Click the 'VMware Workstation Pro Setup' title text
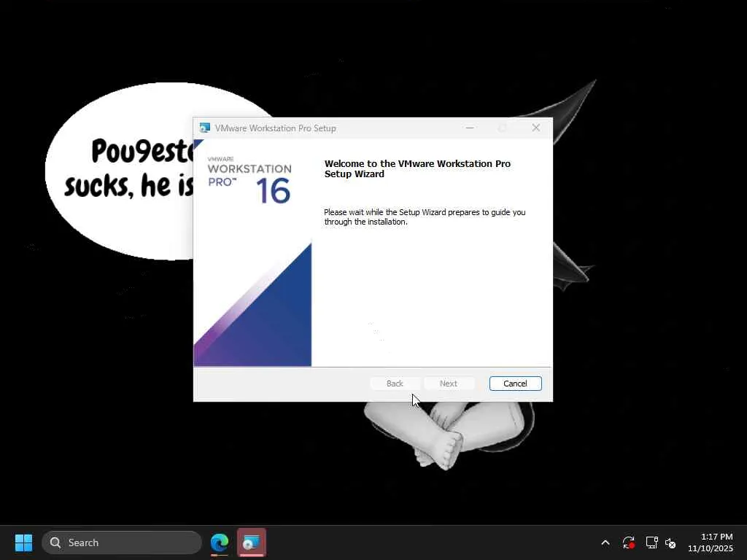The image size is (747, 560). click(275, 128)
